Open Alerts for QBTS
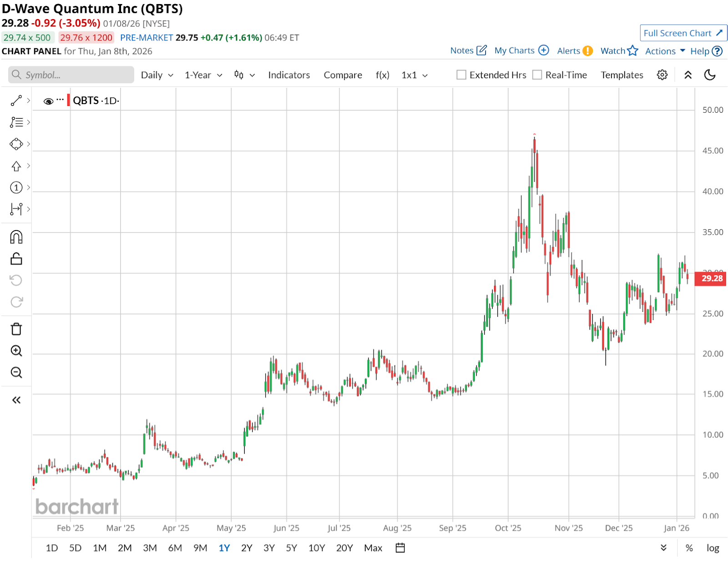The height and width of the screenshot is (561, 728). point(575,51)
